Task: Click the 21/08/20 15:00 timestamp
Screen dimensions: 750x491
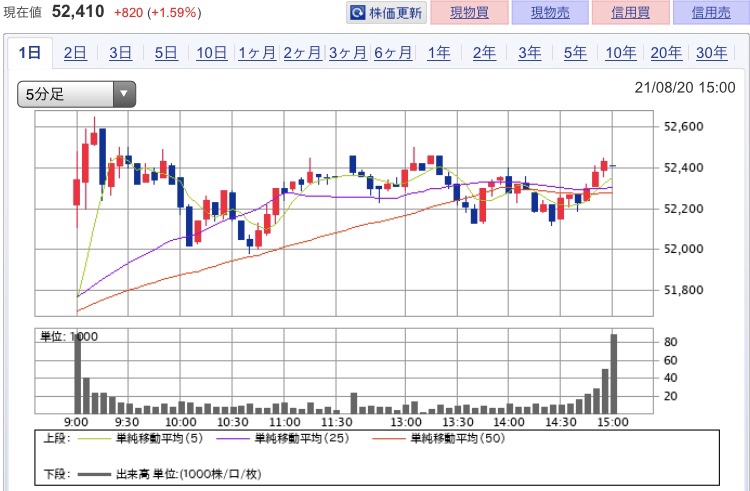Action: tap(684, 87)
